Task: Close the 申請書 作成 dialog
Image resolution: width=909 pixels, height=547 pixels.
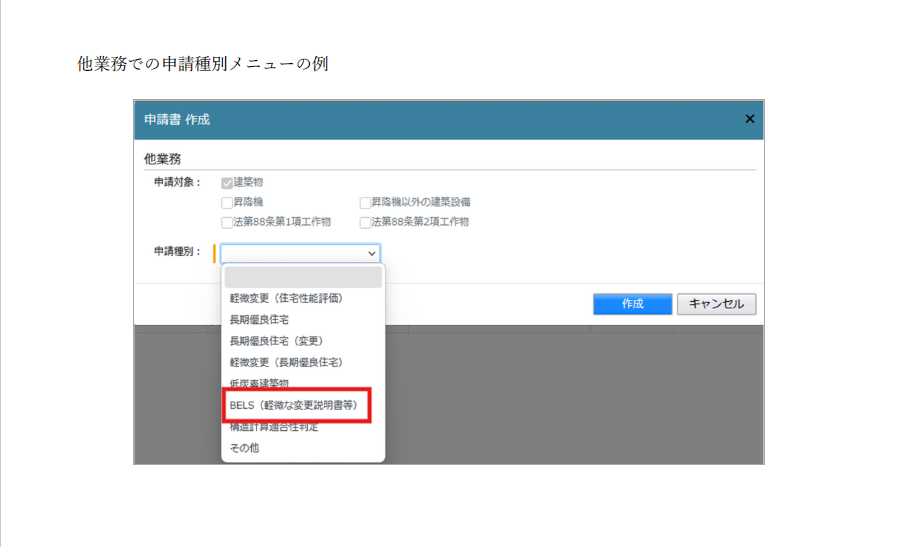Action: pos(749,119)
